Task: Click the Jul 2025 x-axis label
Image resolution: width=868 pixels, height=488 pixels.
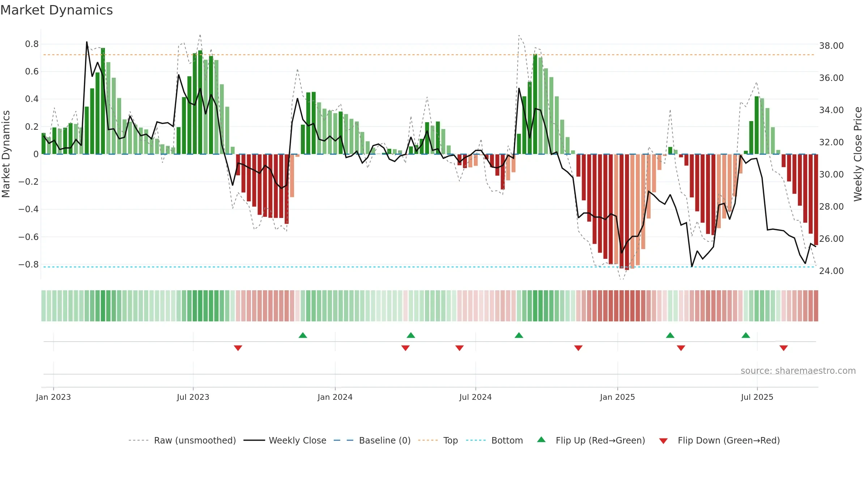Action: (x=757, y=397)
